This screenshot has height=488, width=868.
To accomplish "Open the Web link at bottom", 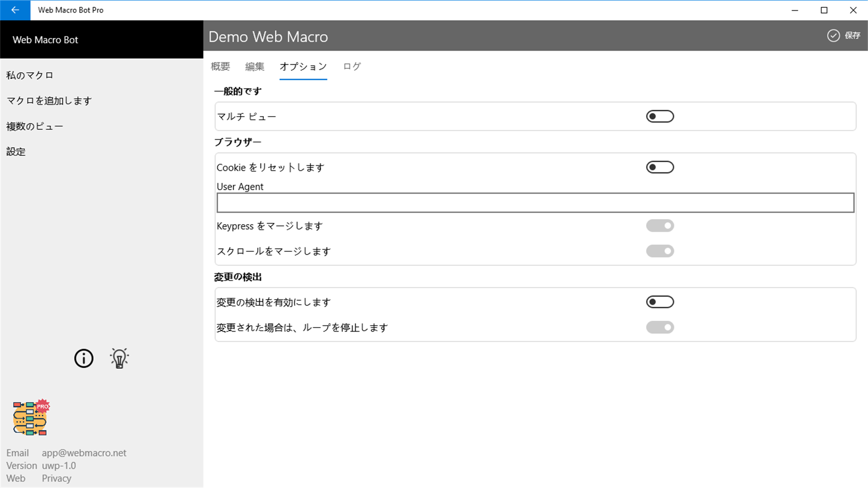I will pyautogui.click(x=16, y=478).
